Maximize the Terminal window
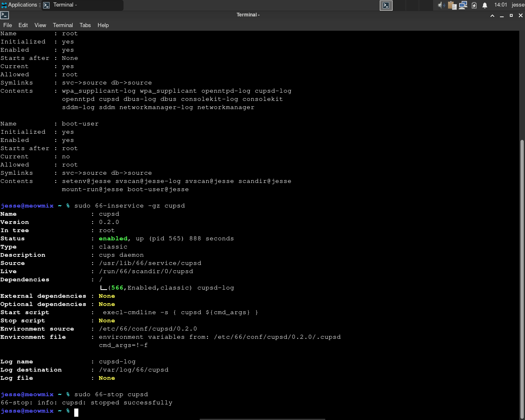This screenshot has width=525, height=420. pyautogui.click(x=511, y=15)
